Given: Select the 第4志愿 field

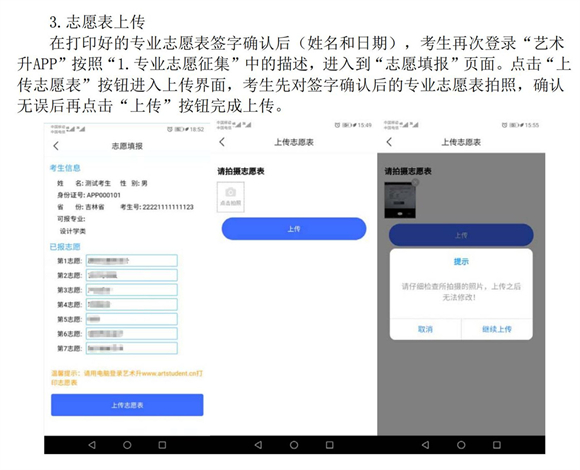Looking at the screenshot, I should click(132, 304).
